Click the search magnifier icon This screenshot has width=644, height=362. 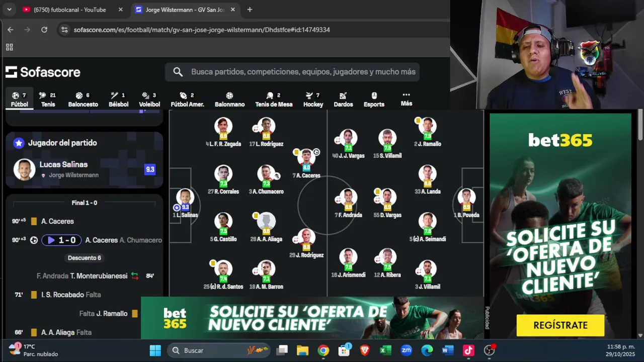point(178,72)
